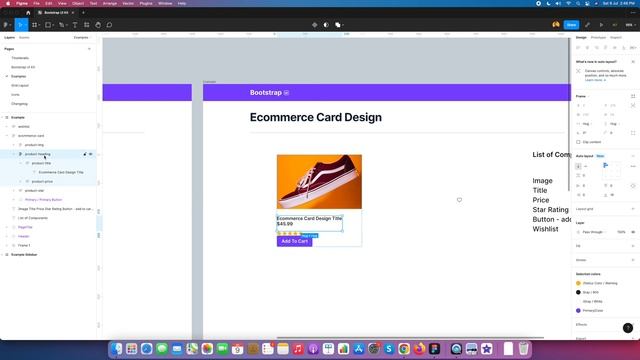Toggle layer visibility eye in Layer section

(633, 232)
